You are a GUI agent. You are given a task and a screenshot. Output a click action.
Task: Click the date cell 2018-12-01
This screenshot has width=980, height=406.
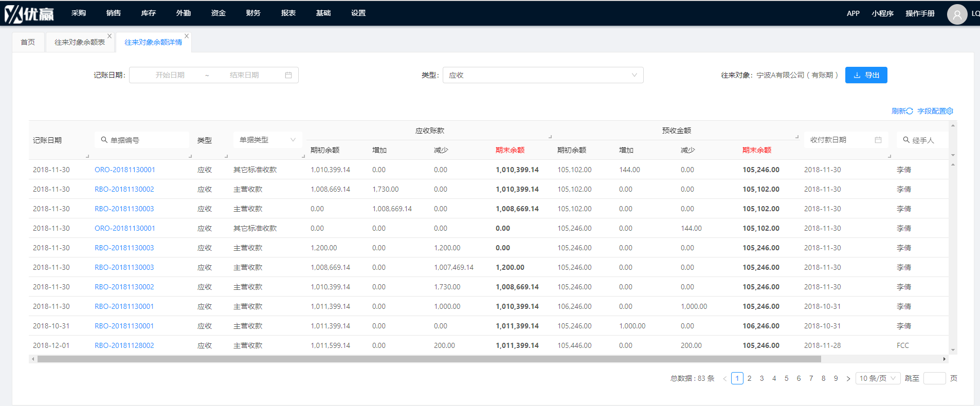[x=51, y=345]
